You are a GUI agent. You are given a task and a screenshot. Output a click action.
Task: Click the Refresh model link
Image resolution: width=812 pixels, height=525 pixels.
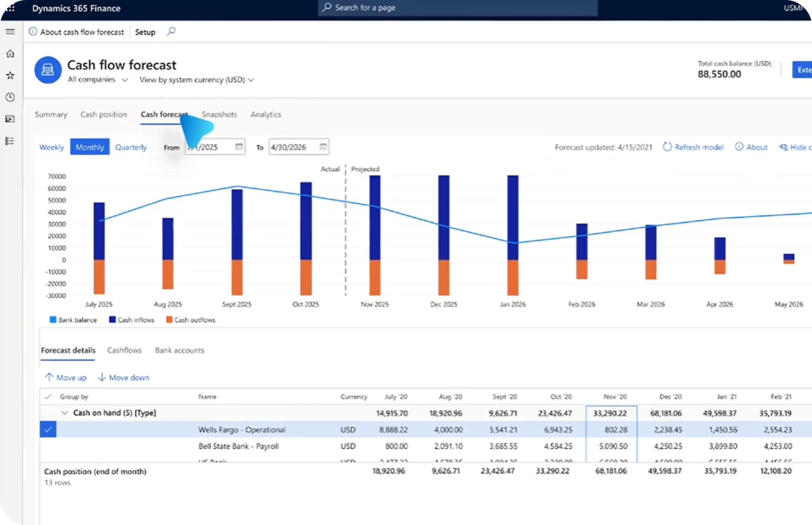(x=699, y=147)
